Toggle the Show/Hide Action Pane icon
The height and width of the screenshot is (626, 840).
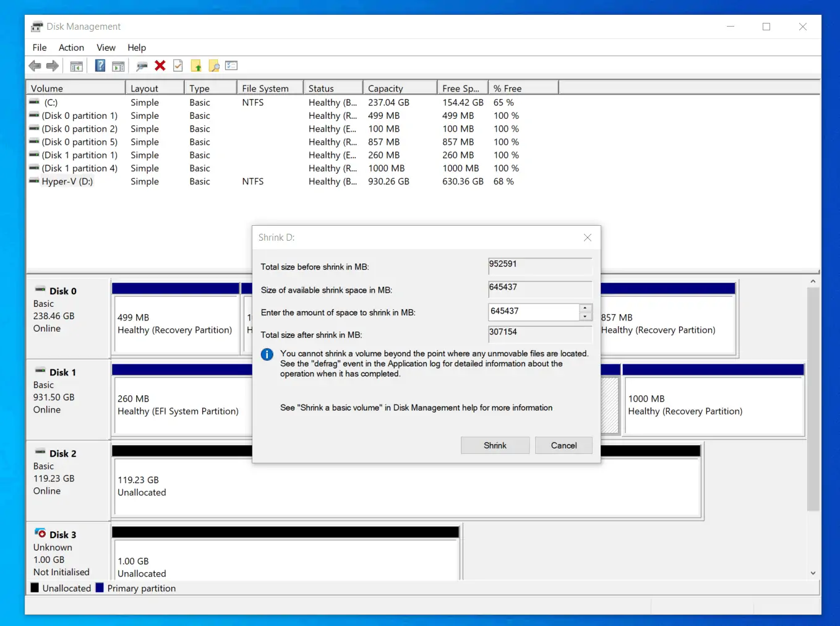[x=119, y=66]
